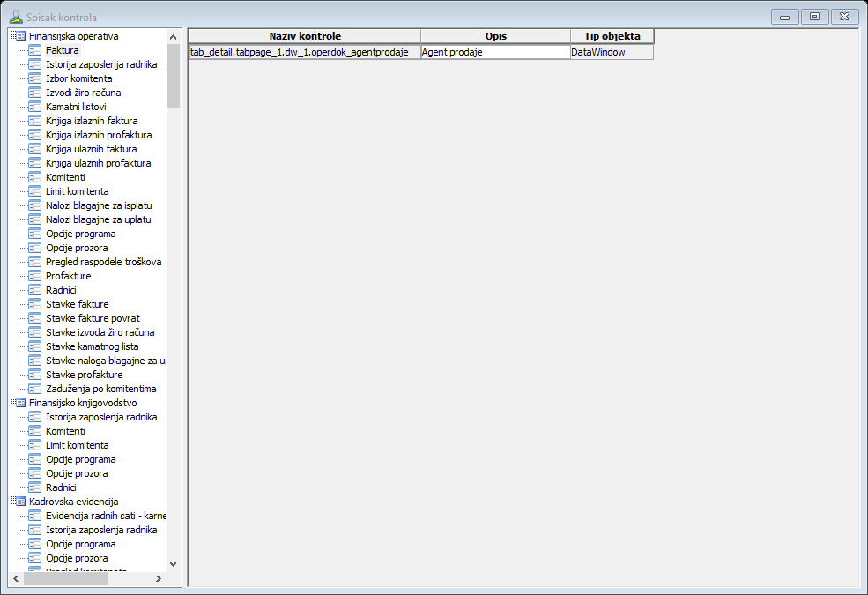Open the Stavke izvoda žiro računa entry
Viewport: 868px width, 595px height.
(x=100, y=332)
